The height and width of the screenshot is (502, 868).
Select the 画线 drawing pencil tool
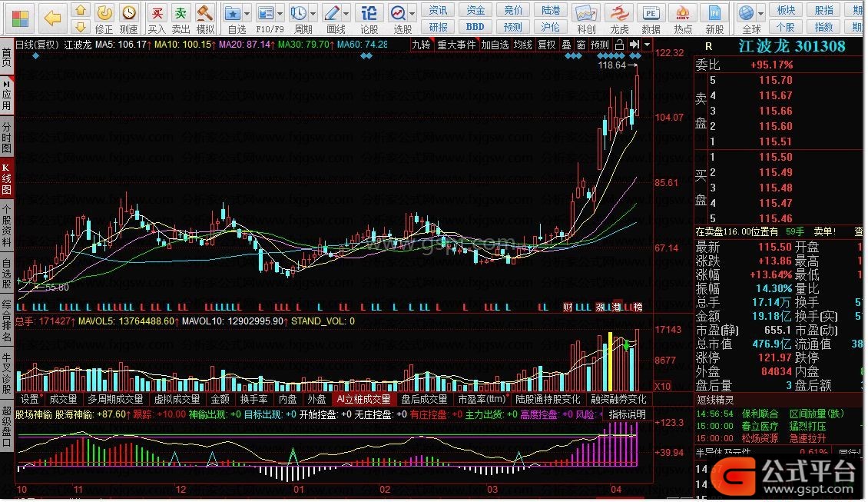(x=332, y=13)
